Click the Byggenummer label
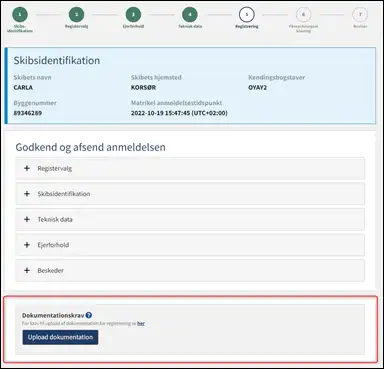The height and width of the screenshot is (369, 384). tap(35, 103)
